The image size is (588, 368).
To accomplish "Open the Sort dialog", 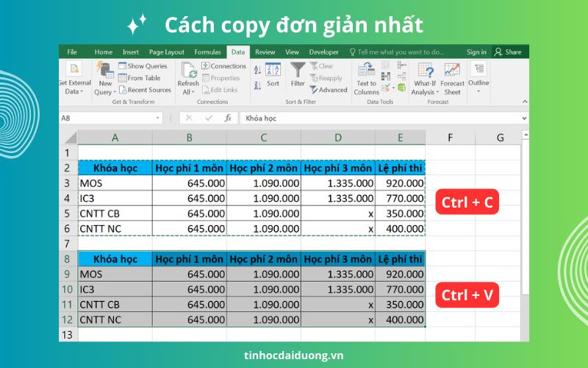I will [x=273, y=75].
